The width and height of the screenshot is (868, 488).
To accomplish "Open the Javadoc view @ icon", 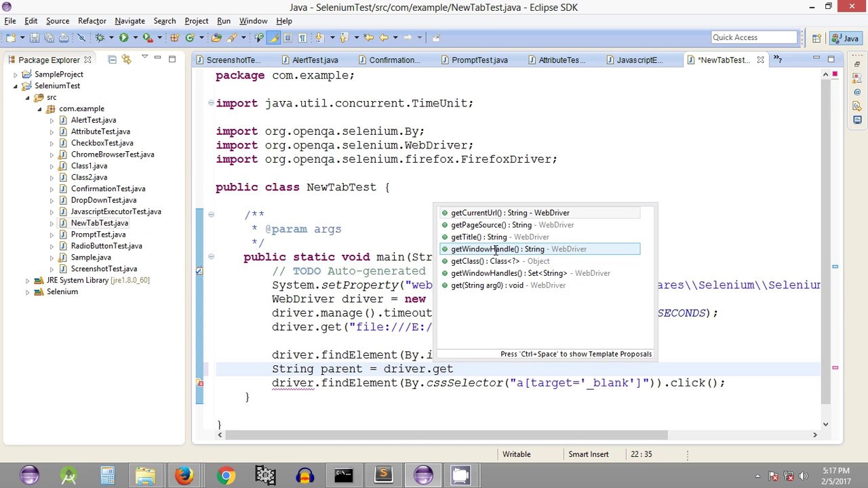I will pyautogui.click(x=857, y=93).
